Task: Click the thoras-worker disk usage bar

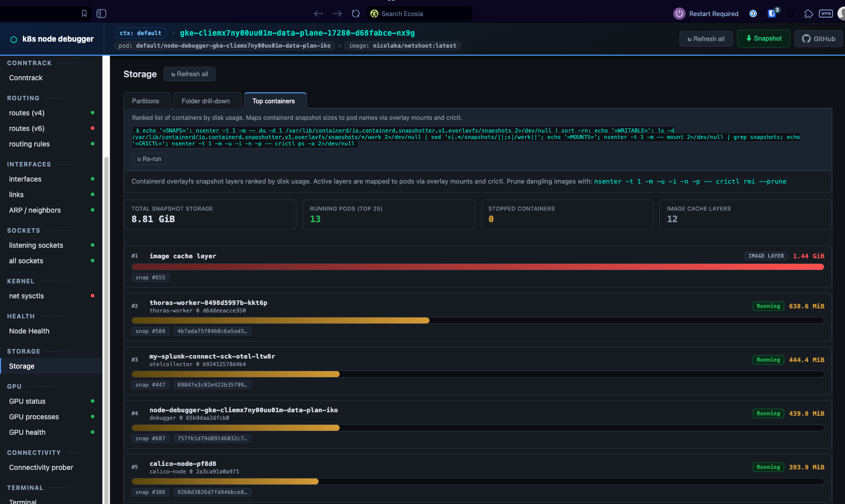Action: tap(478, 320)
